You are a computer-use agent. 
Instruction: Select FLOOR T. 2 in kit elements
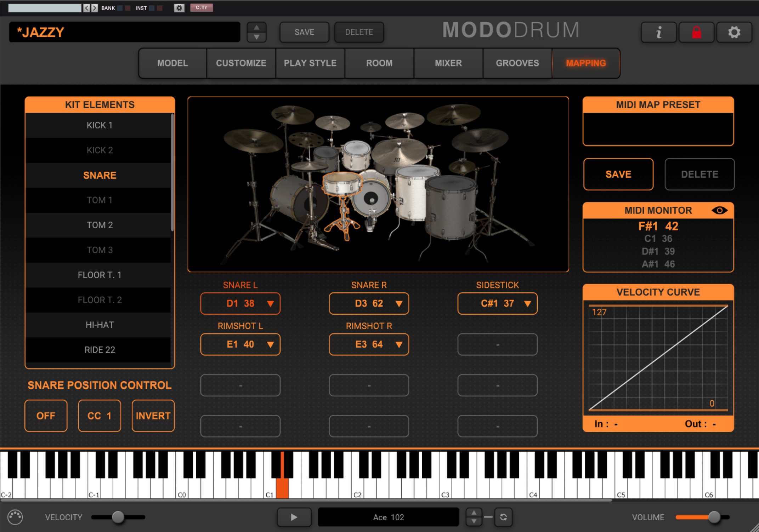98,300
